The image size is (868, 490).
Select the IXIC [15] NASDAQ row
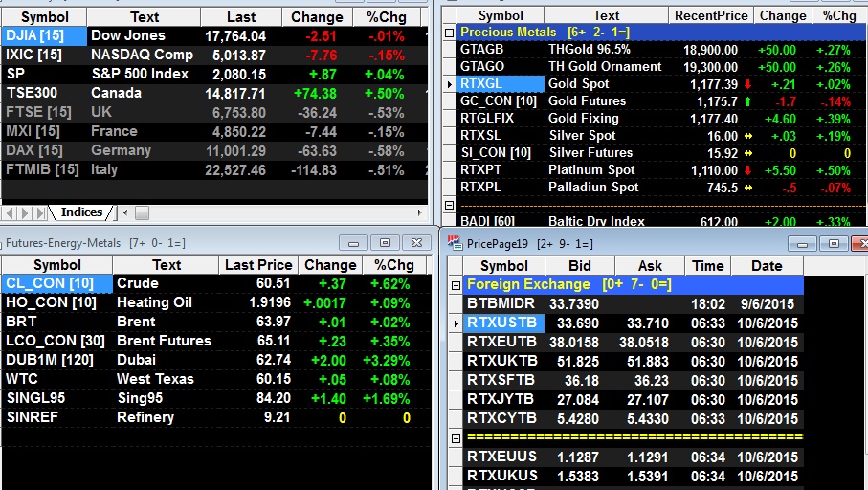[214, 55]
